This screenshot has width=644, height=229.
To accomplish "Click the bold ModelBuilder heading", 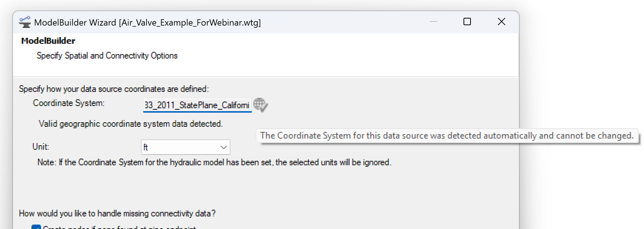I will [x=48, y=41].
